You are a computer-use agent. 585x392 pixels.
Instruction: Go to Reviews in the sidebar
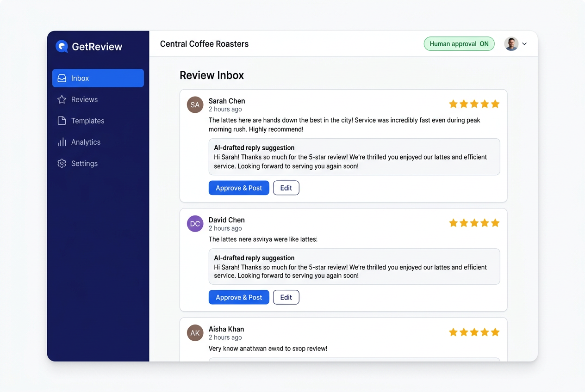click(x=98, y=99)
